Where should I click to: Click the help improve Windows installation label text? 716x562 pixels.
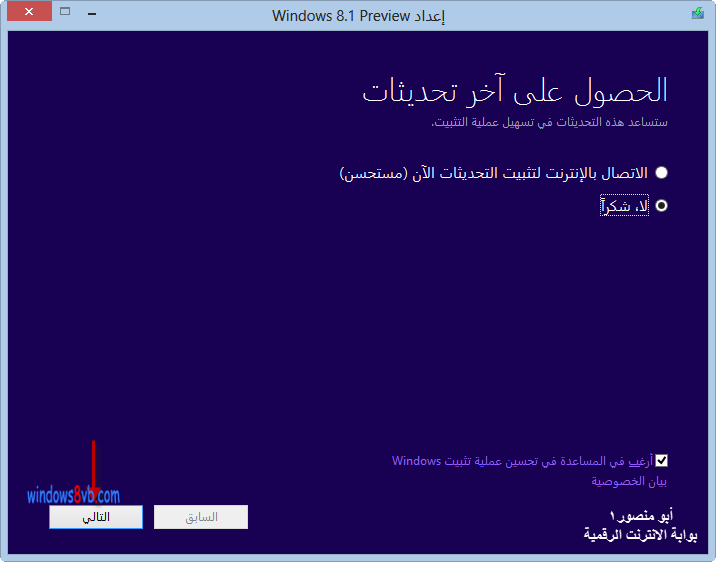(x=522, y=461)
